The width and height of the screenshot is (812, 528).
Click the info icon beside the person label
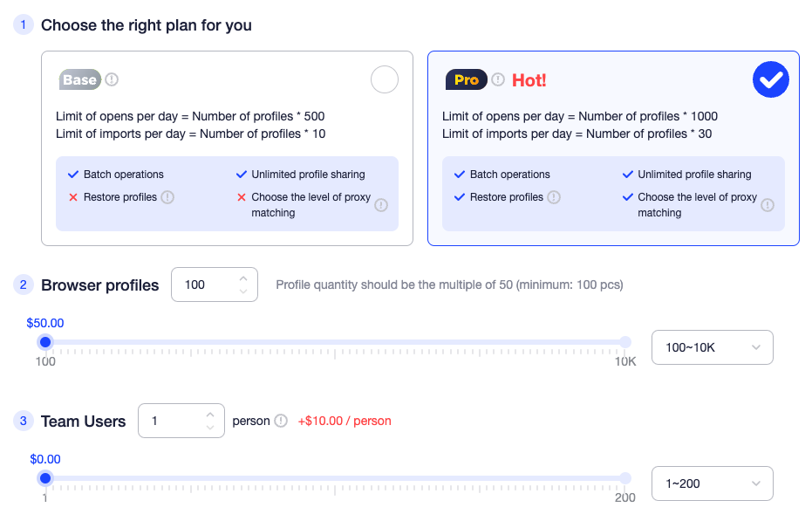click(283, 421)
